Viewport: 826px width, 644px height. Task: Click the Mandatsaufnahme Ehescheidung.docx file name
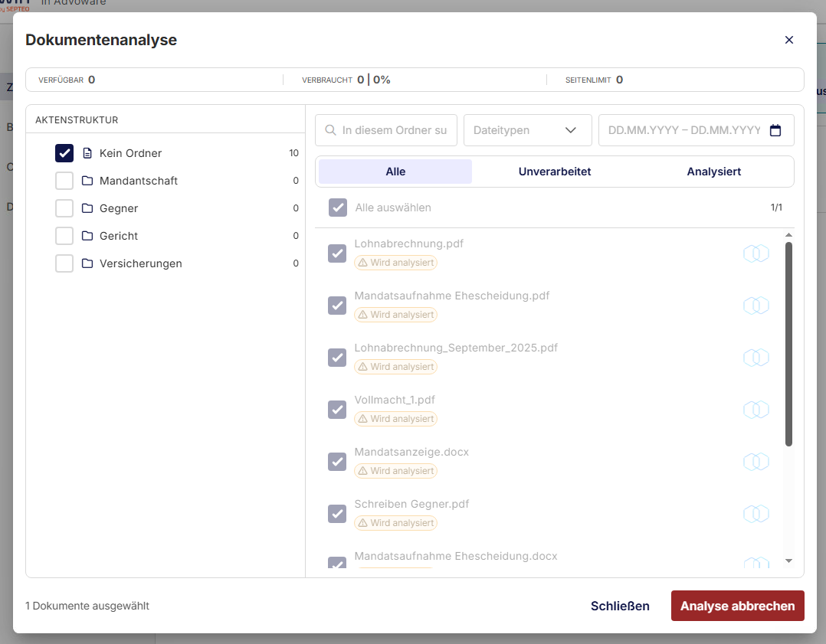click(456, 556)
